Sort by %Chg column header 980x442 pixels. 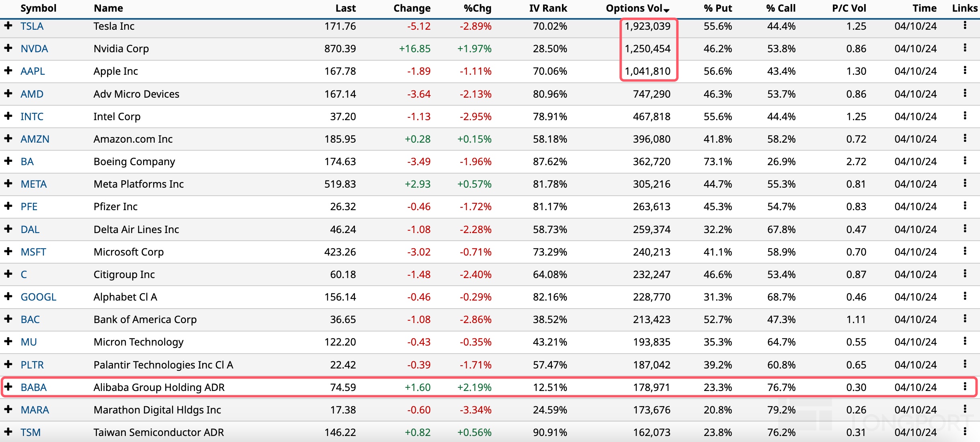pyautogui.click(x=478, y=8)
